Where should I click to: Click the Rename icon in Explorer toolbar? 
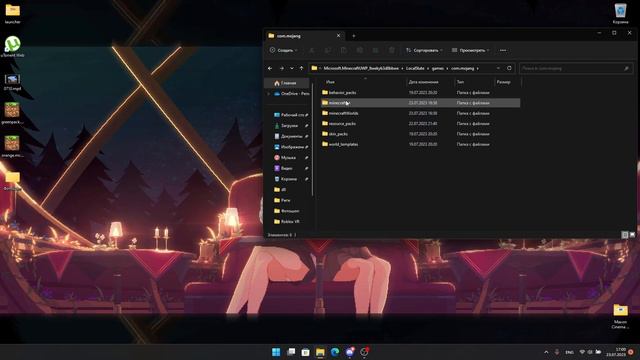[360, 50]
